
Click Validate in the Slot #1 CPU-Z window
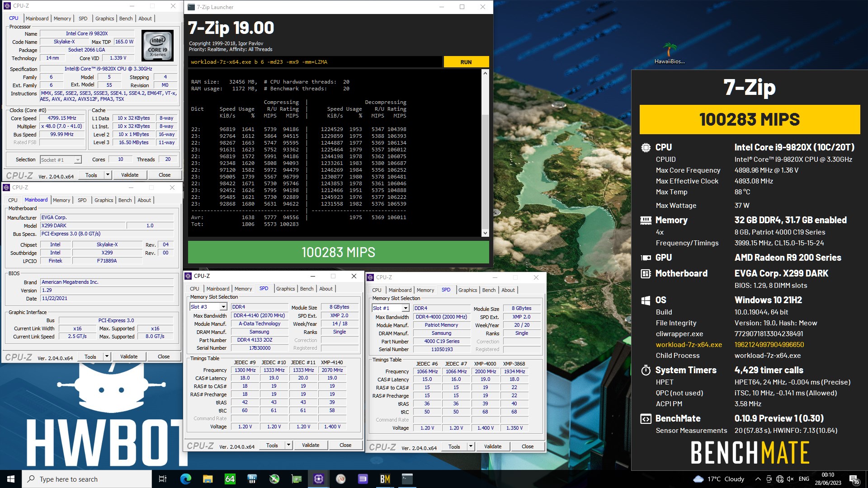click(x=493, y=446)
